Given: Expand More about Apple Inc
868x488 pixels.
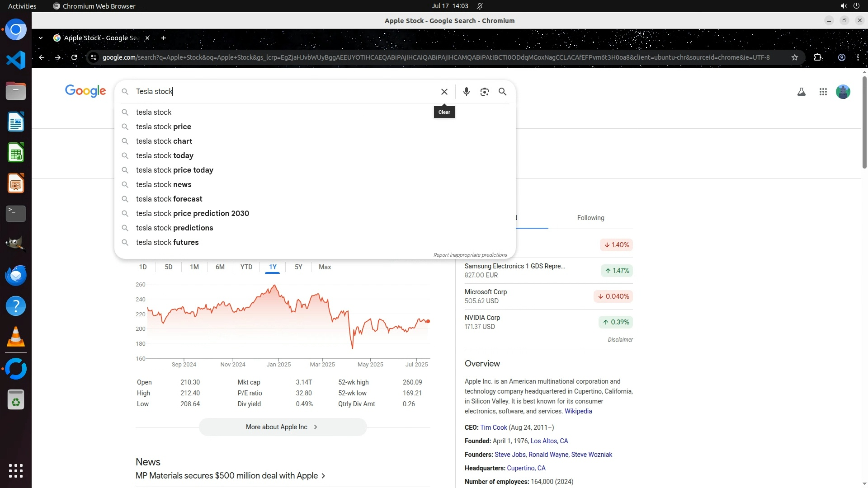Looking at the screenshot, I should [283, 427].
